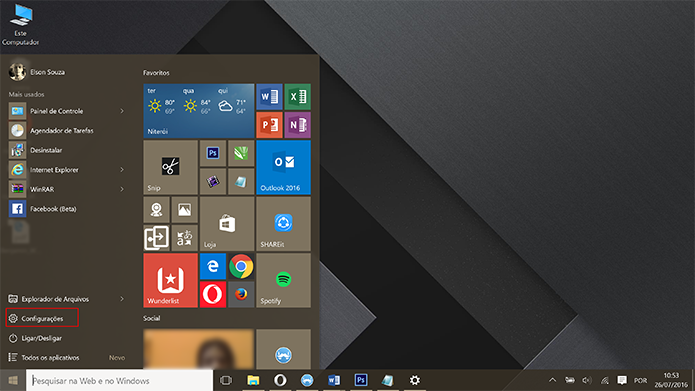Open the battery icon in tray
Image resolution: width=695 pixels, height=391 pixels.
(570, 380)
